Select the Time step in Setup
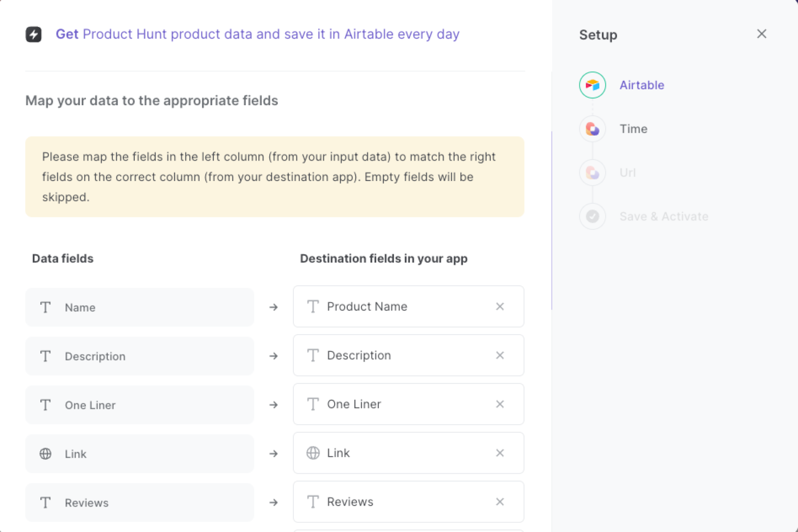798x532 pixels. (x=633, y=129)
